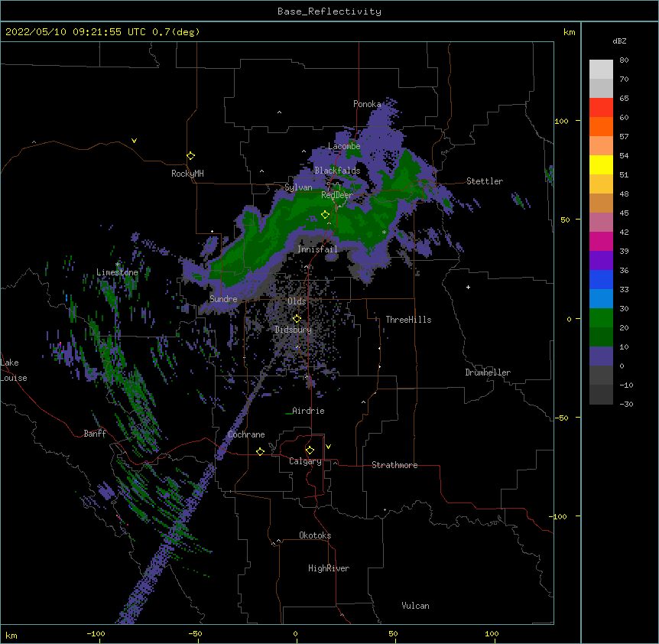Click the Strathmore label

coord(394,465)
